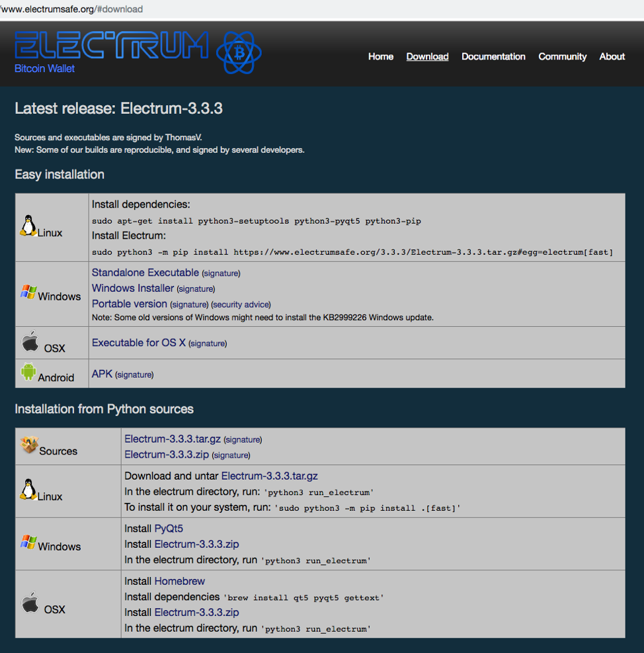Click the 'Installation from Python sources' heading

(104, 410)
